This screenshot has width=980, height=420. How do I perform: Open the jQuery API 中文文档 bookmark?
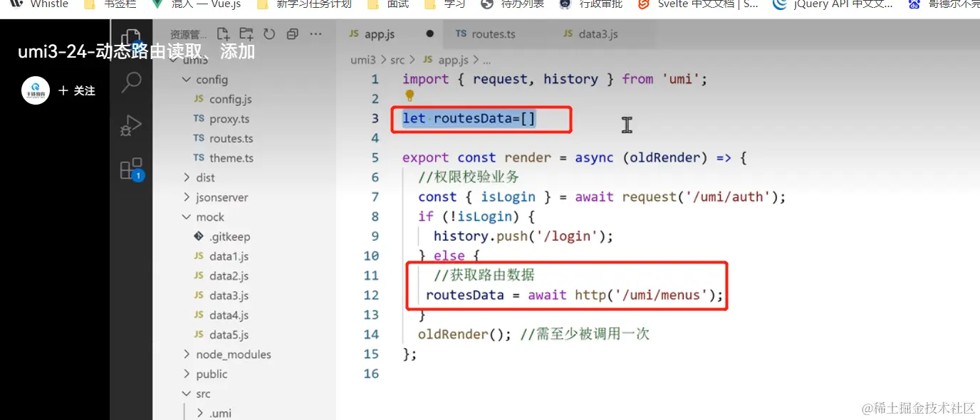pyautogui.click(x=833, y=4)
